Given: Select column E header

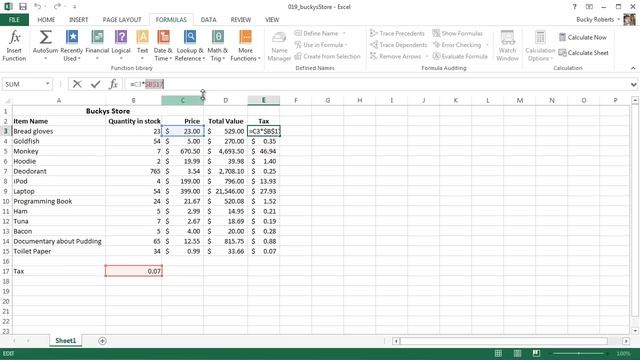Looking at the screenshot, I should coord(264,100).
